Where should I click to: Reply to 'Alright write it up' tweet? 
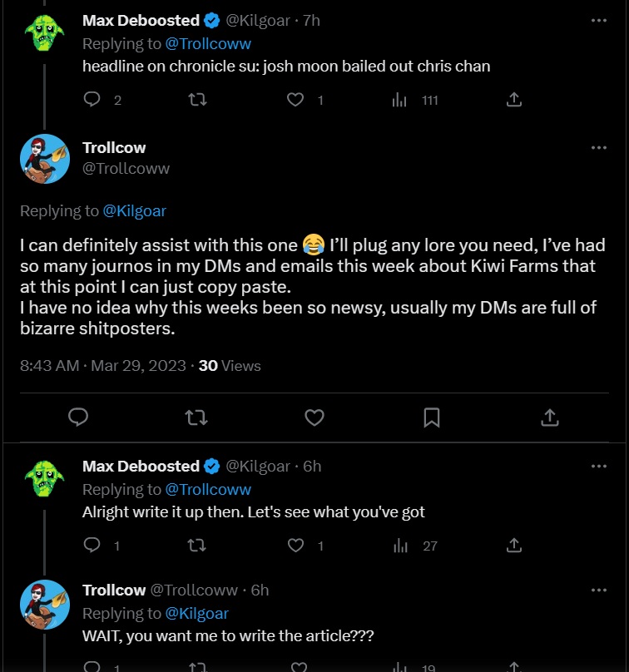click(x=92, y=546)
